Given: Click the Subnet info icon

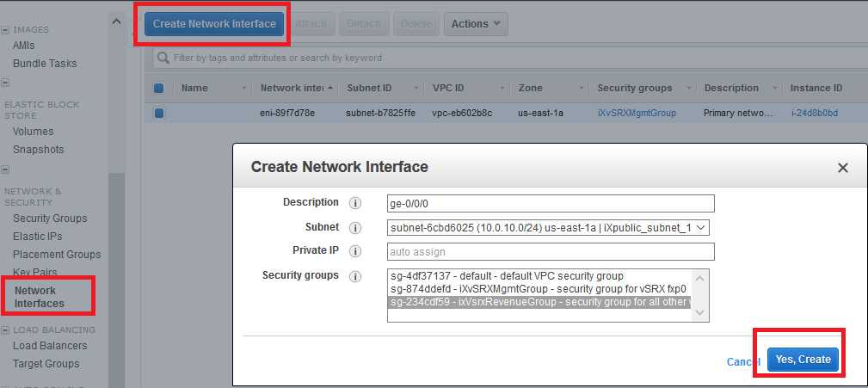Looking at the screenshot, I should click(x=354, y=228).
